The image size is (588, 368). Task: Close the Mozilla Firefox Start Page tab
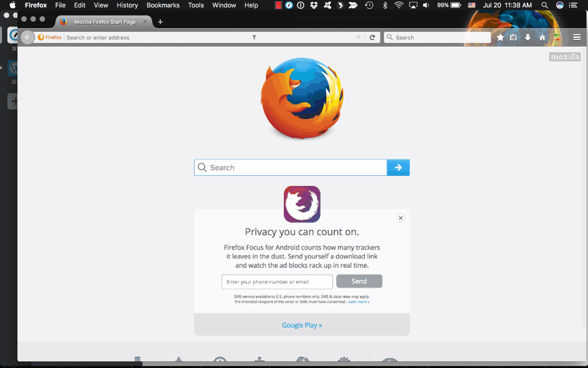coord(145,22)
